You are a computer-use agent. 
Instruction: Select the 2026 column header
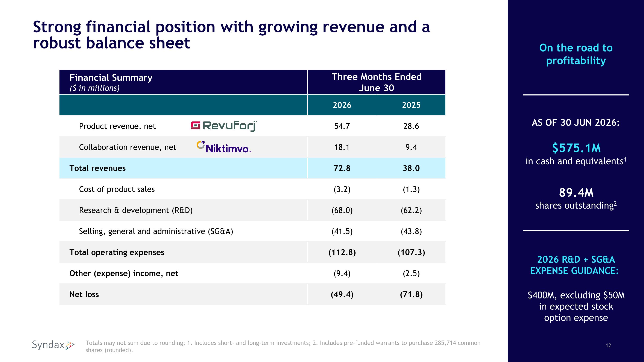tap(342, 105)
